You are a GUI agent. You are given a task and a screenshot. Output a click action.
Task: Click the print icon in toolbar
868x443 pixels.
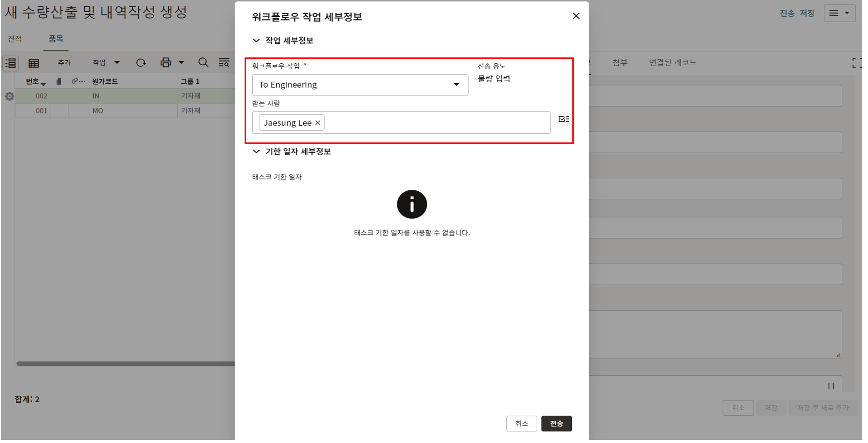point(166,63)
